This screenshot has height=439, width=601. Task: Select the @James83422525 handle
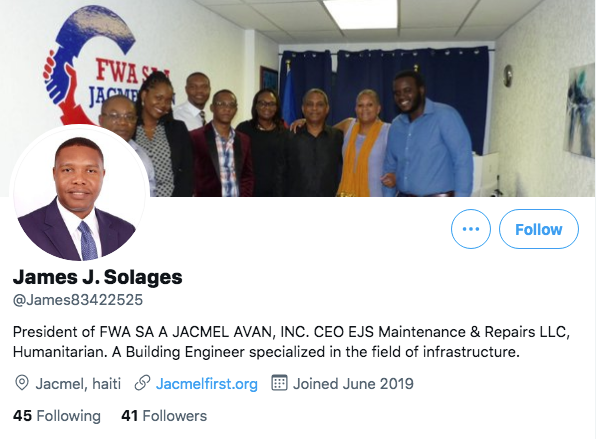[78, 300]
